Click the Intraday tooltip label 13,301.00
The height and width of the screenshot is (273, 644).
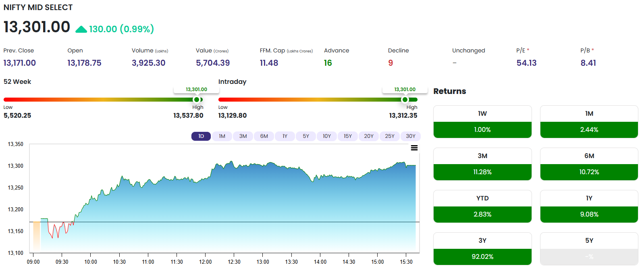405,90
